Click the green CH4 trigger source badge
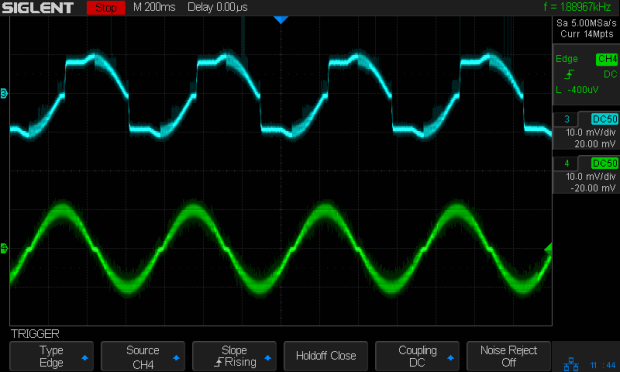 pyautogui.click(x=607, y=59)
